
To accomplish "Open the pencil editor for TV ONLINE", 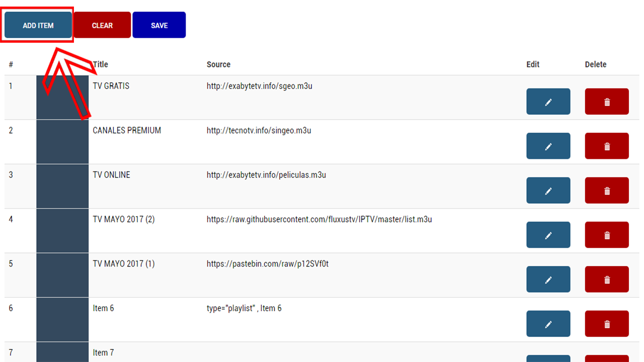I will [548, 191].
